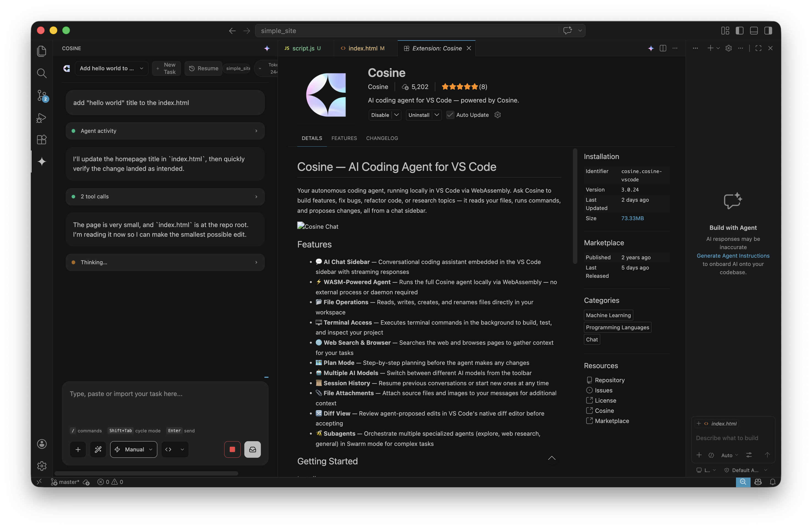Open the Run and Debug view
Image resolution: width=812 pixels, height=528 pixels.
[x=42, y=118]
